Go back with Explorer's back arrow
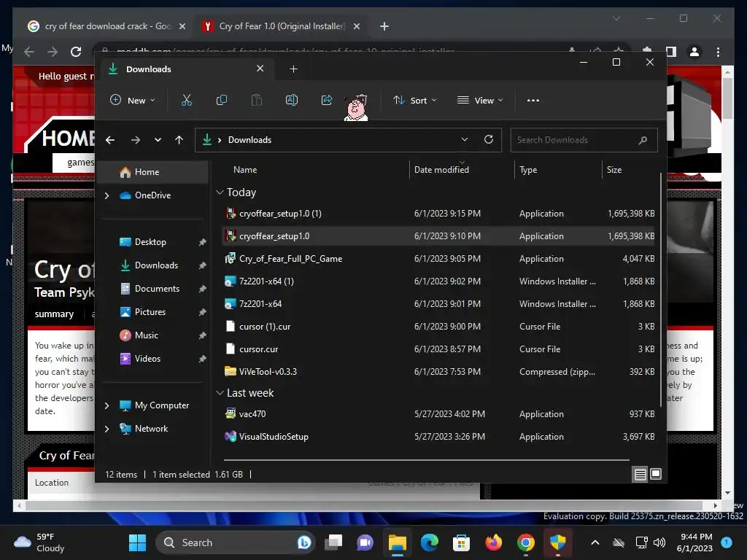The image size is (747, 560). 110,140
